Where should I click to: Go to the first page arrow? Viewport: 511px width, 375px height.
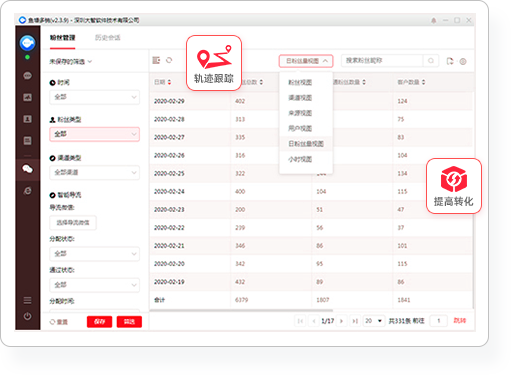pyautogui.click(x=300, y=321)
